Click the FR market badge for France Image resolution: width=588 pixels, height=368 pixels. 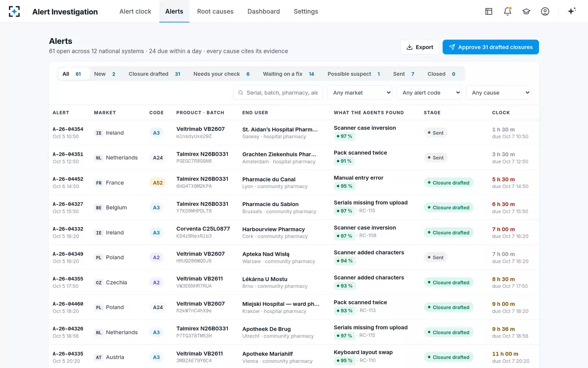click(x=99, y=183)
